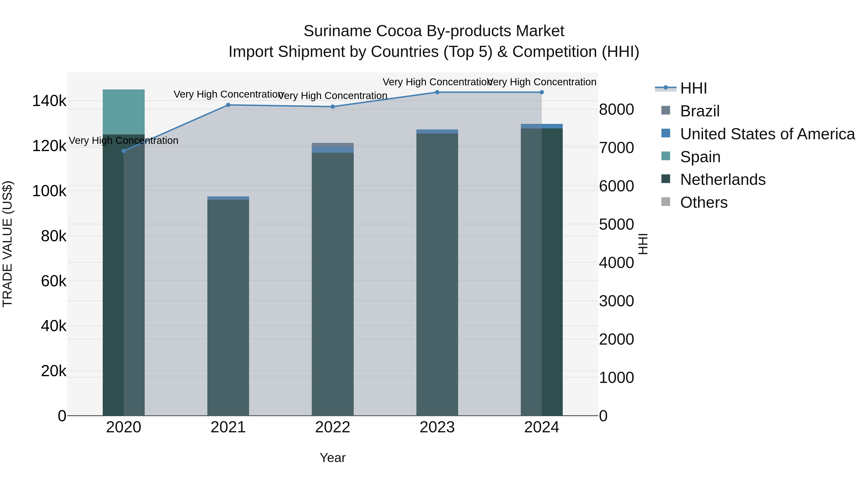Screen dimensions: 868x488
Task: Select the 2022 HHI data point
Action: pos(332,107)
